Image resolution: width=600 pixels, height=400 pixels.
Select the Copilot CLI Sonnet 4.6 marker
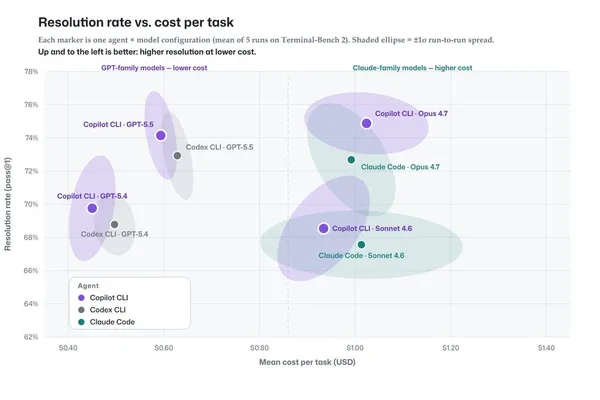tap(323, 228)
